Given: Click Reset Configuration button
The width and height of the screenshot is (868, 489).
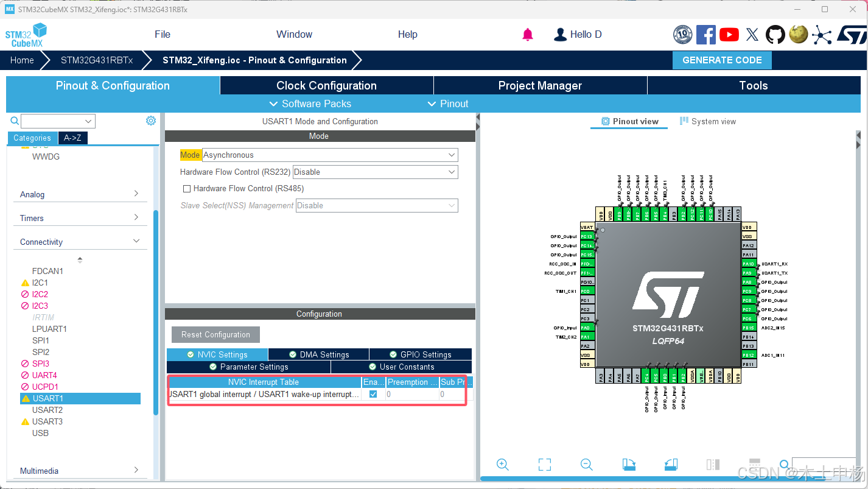Looking at the screenshot, I should 215,334.
